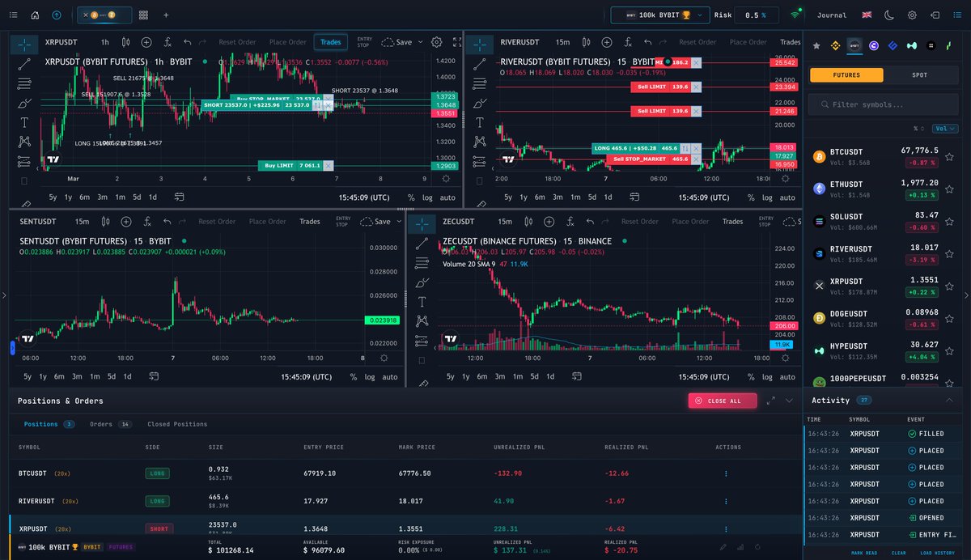Viewport: 971px width, 560px height.
Task: Select text tool in XRPUSDT chart sidebar
Action: click(24, 122)
